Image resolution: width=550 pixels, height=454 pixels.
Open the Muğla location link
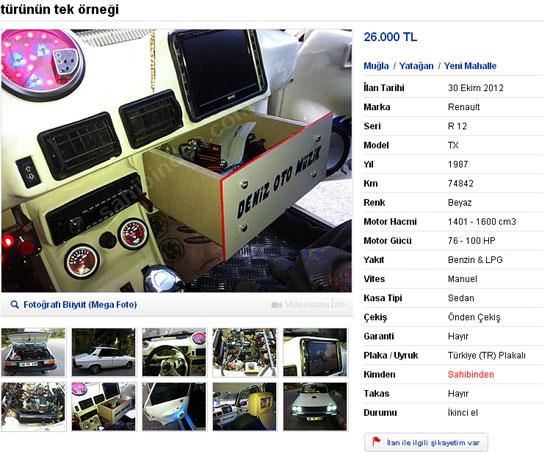coord(376,66)
